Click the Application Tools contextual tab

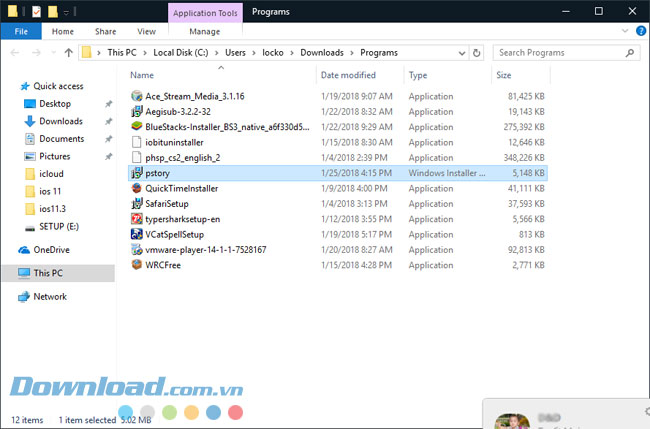tap(205, 13)
